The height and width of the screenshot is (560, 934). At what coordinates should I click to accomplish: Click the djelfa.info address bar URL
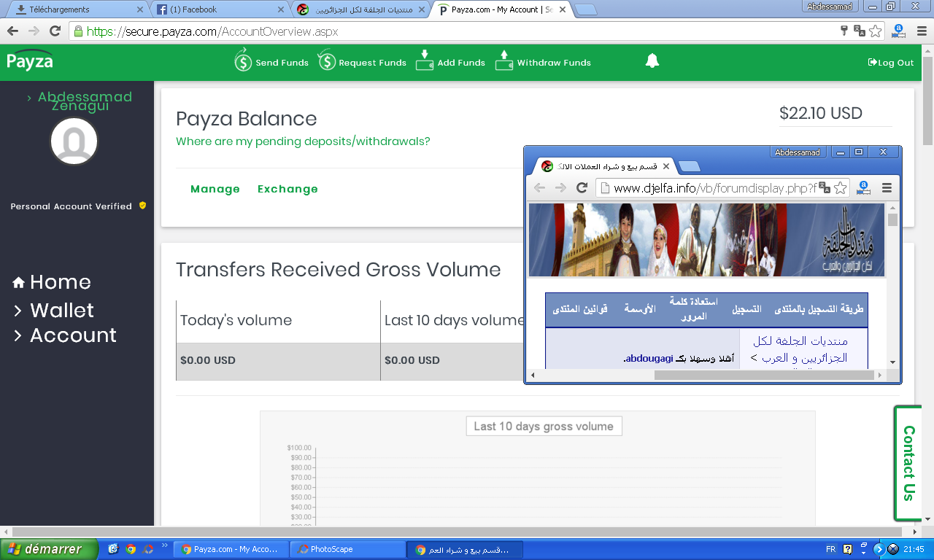tap(714, 188)
